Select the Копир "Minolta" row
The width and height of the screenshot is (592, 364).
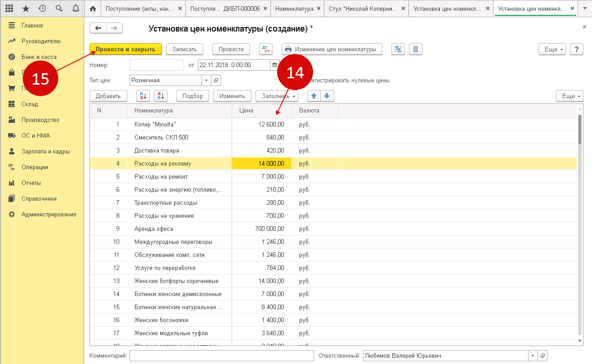click(333, 124)
